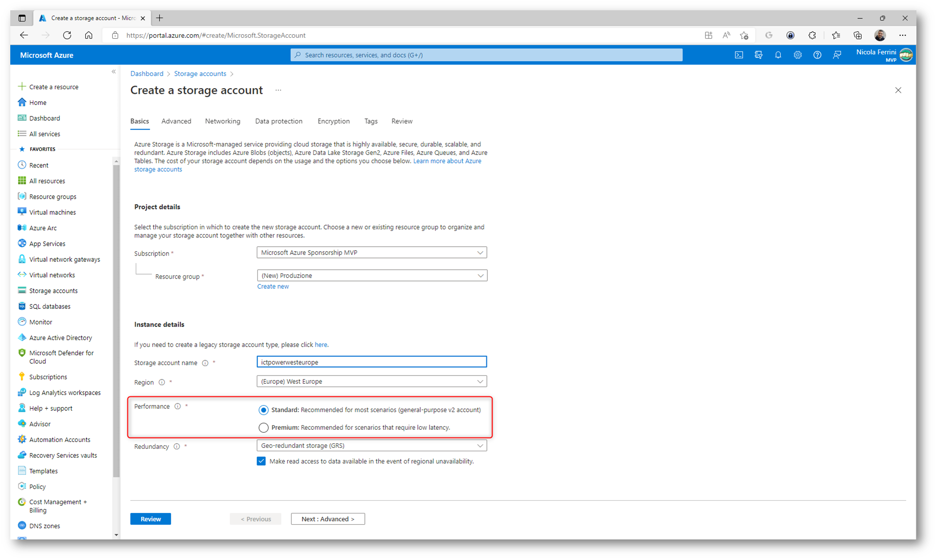Open Microsoft Defender for Cloud
937x560 pixels.
(x=61, y=357)
